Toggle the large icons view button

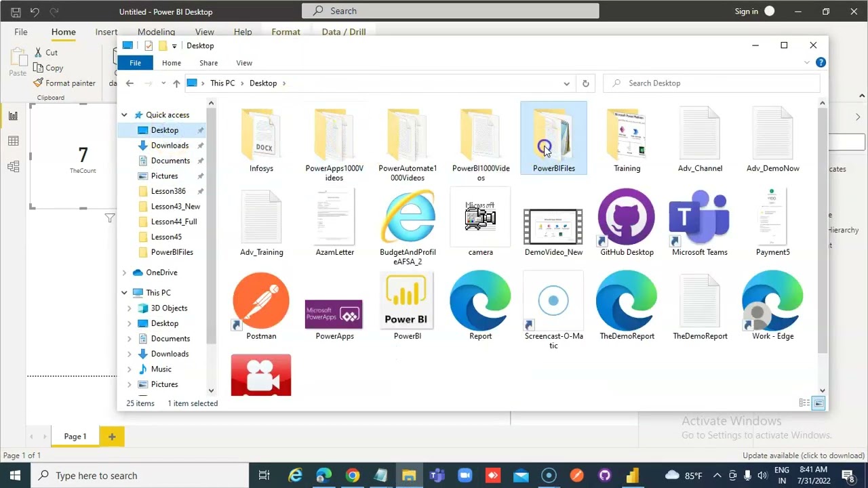pos(818,403)
